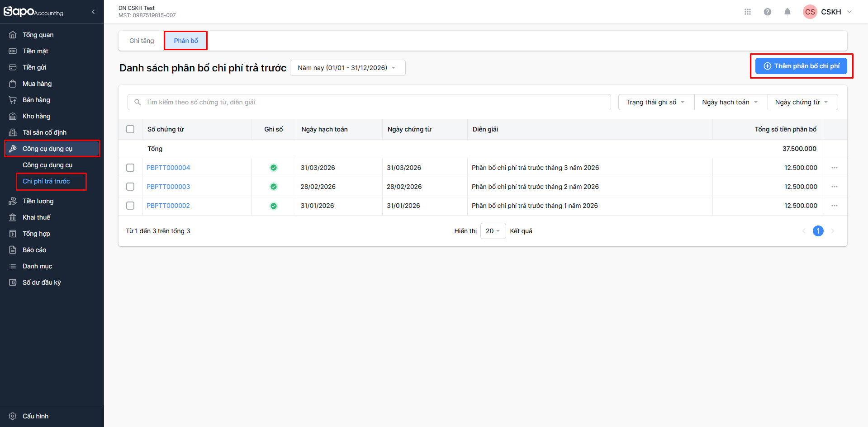
Task: Expand the Trạng thái ghi sổ filter
Action: (x=655, y=102)
